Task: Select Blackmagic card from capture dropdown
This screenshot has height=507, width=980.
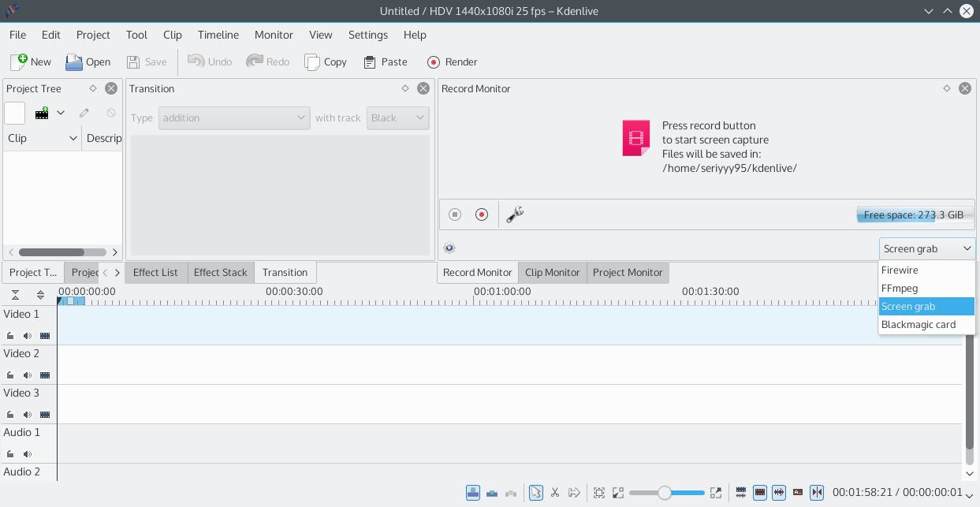Action: pyautogui.click(x=919, y=324)
